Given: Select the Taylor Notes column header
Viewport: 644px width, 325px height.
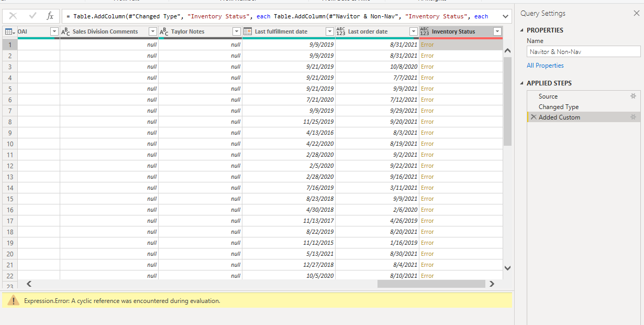Looking at the screenshot, I should coord(200,32).
